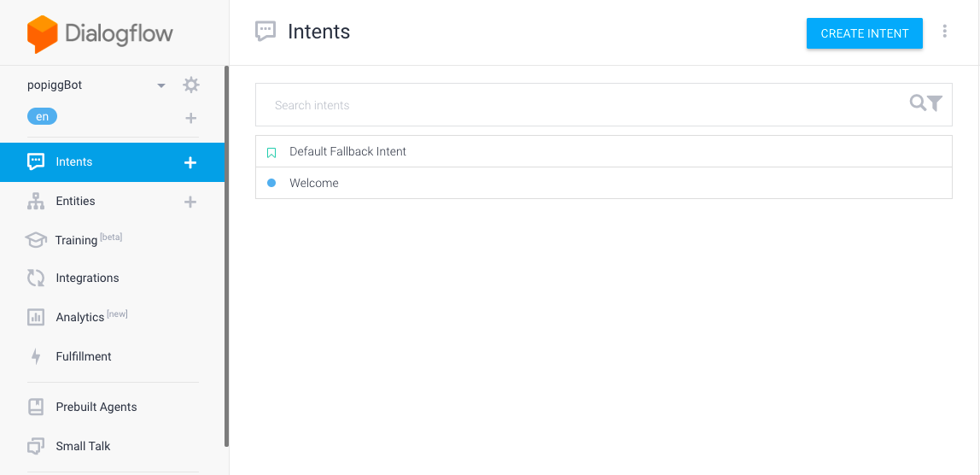980x475 pixels.
Task: Go to Training section
Action: click(x=76, y=240)
